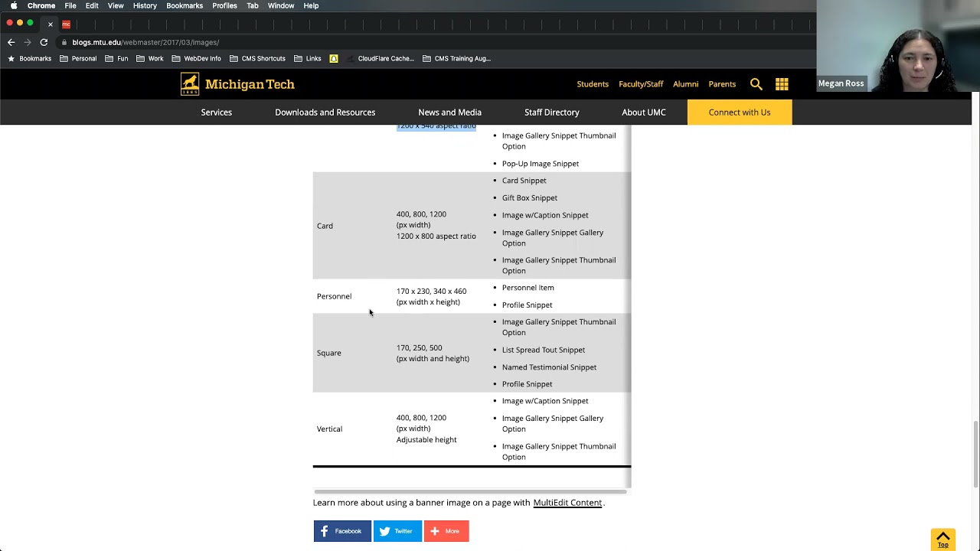Open the Tab menu
980x551 pixels.
[x=253, y=5]
